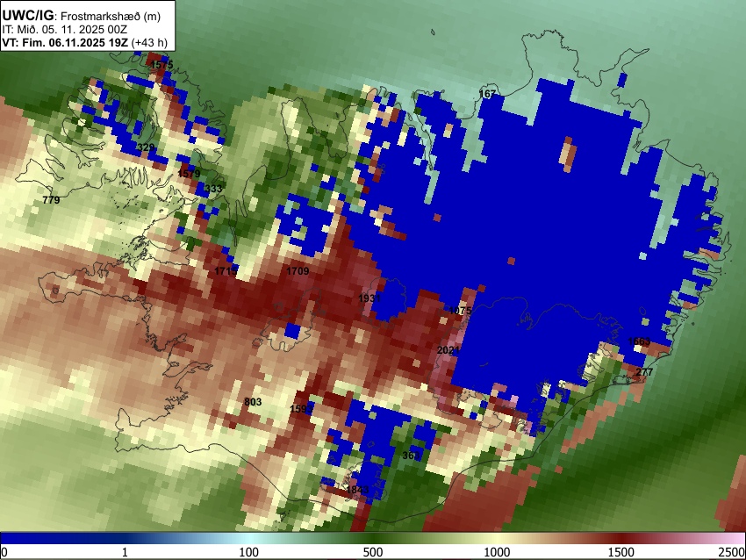
Task: Click the map value 1575
Action: point(161,65)
